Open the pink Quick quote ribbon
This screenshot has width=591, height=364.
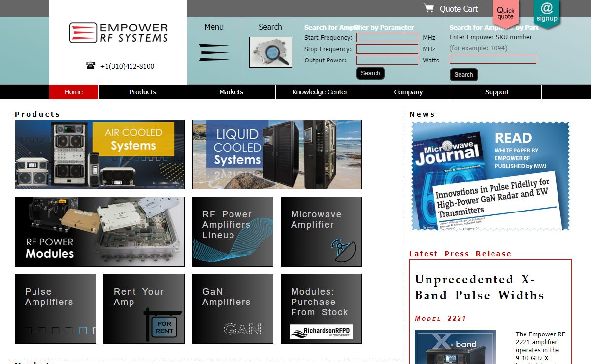tap(505, 13)
